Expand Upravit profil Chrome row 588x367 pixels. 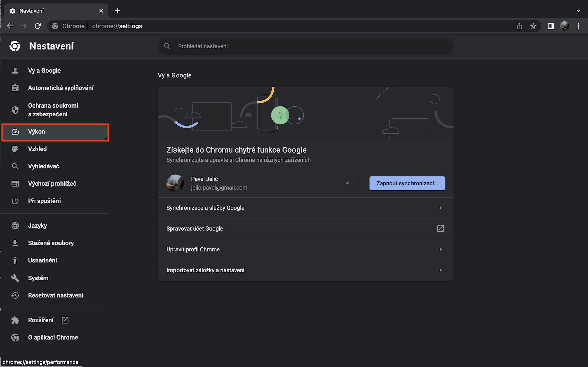(306, 249)
